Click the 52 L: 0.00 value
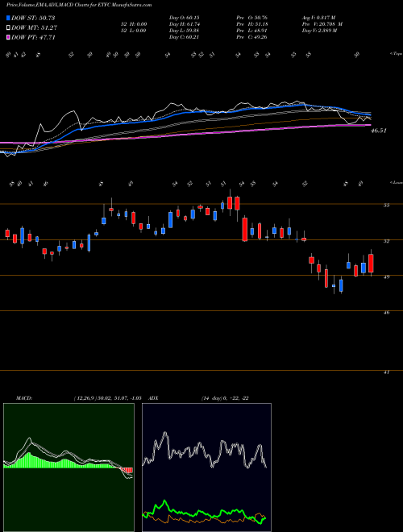The image size is (403, 532). tap(132, 31)
